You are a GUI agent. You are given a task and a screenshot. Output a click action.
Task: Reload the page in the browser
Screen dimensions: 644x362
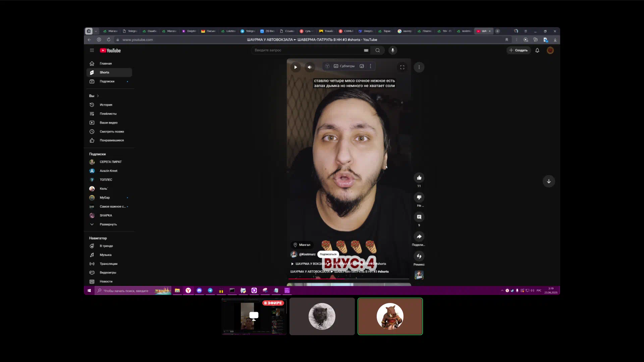point(109,40)
